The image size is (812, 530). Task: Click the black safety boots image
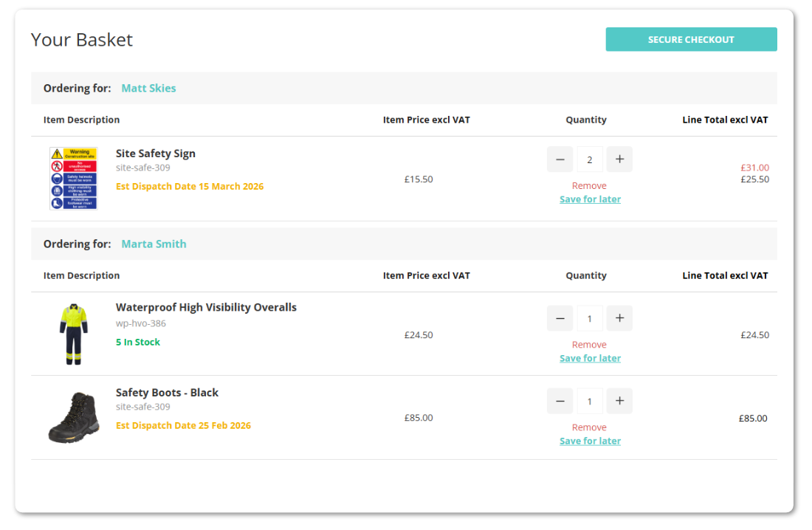click(x=73, y=418)
